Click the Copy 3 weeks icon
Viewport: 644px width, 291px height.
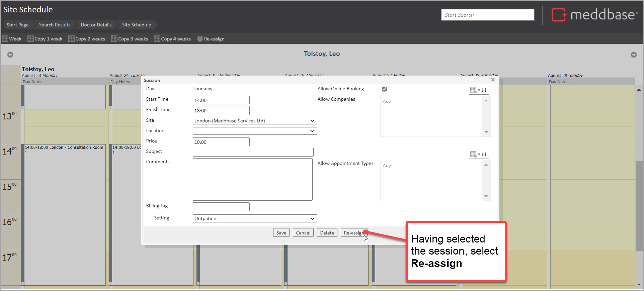[x=114, y=39]
